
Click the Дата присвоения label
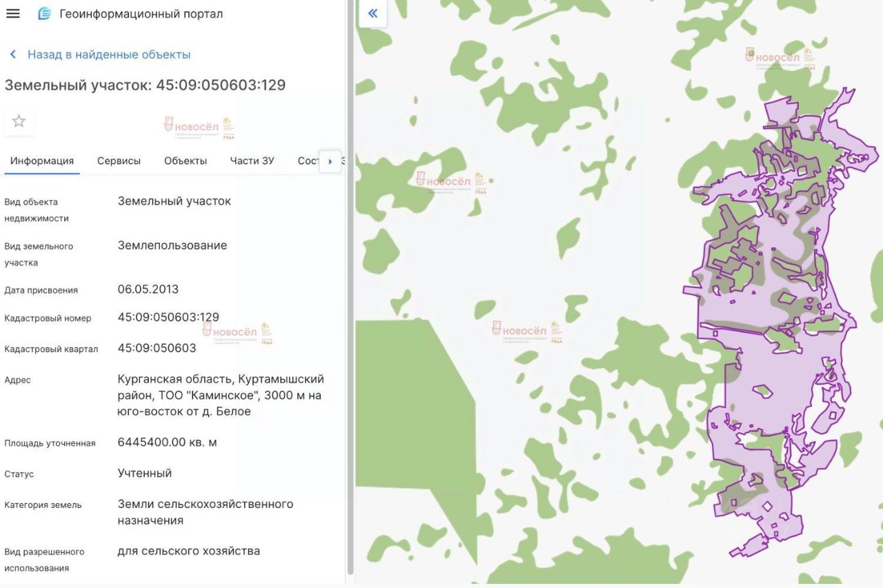coord(41,290)
